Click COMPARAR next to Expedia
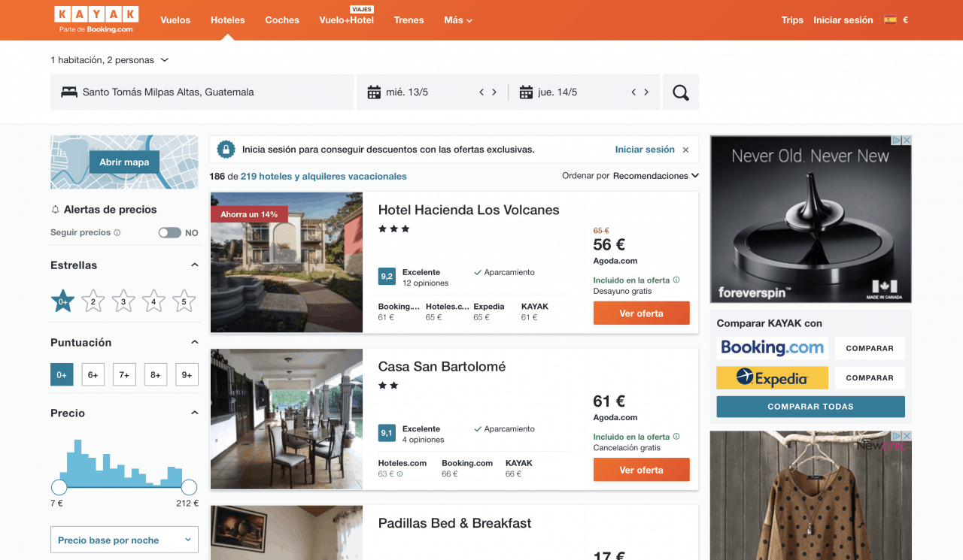Image resolution: width=963 pixels, height=560 pixels. (870, 377)
